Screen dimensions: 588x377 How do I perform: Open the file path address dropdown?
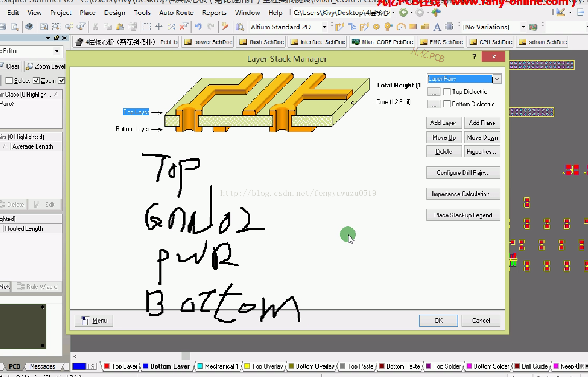pyautogui.click(x=393, y=13)
